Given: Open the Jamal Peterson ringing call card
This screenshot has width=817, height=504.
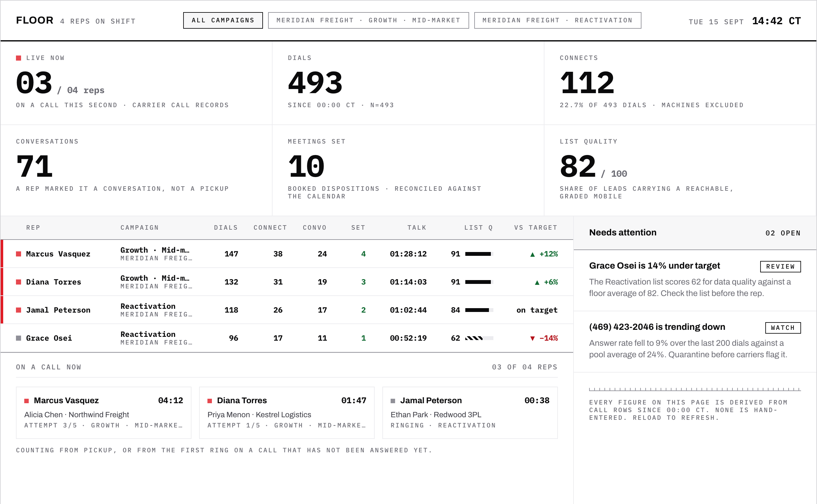Looking at the screenshot, I should click(470, 413).
